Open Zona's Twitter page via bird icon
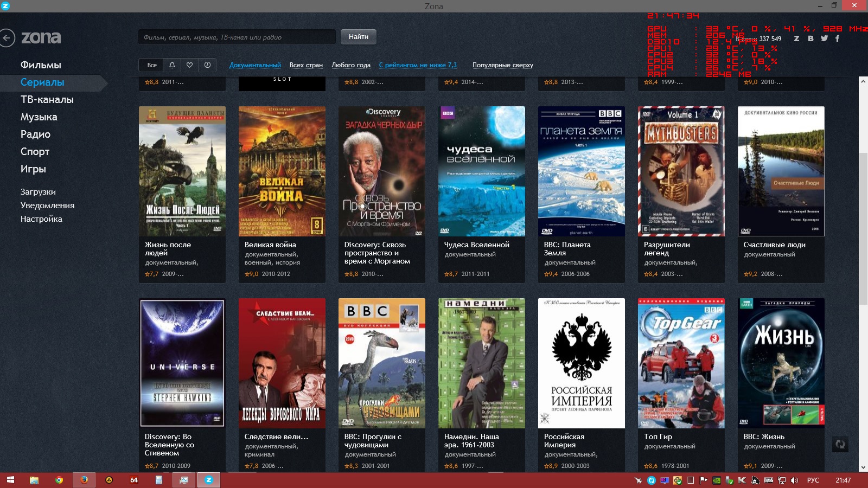The width and height of the screenshot is (868, 488). [824, 38]
